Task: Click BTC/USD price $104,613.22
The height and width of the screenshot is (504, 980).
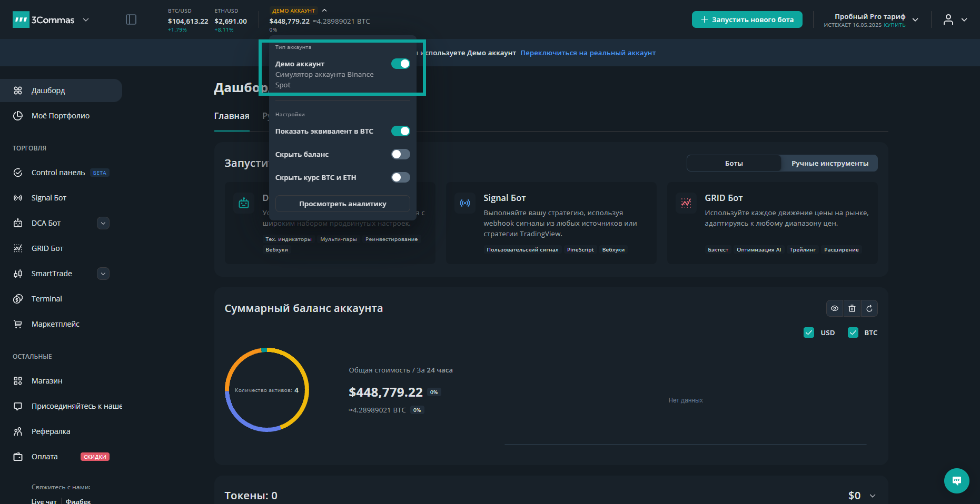Action: (x=188, y=21)
